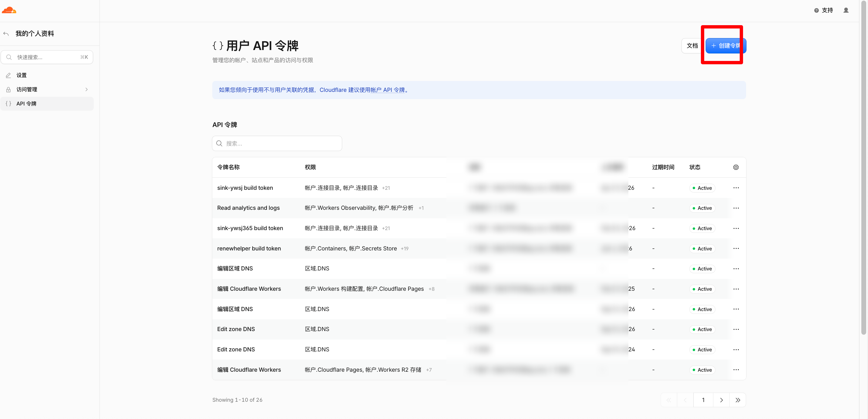Open more actions for renewhelper build token
868x419 pixels.
point(736,249)
